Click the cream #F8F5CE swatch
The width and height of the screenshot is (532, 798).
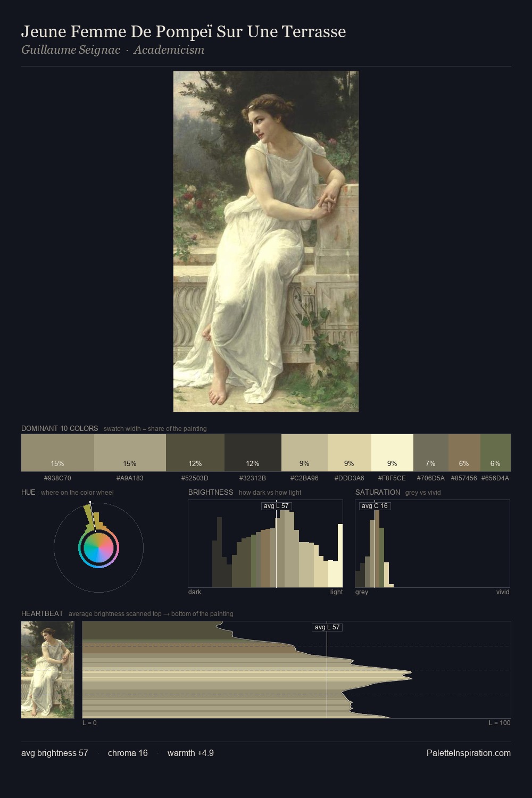(x=392, y=453)
